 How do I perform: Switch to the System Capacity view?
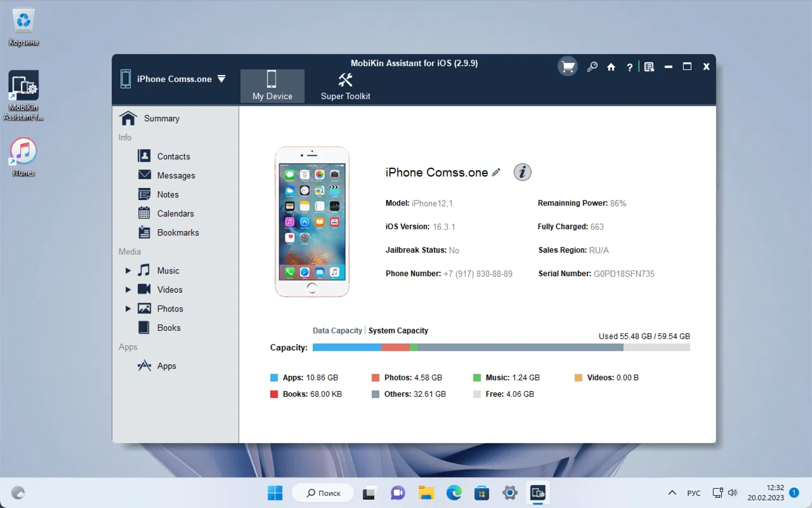click(398, 331)
